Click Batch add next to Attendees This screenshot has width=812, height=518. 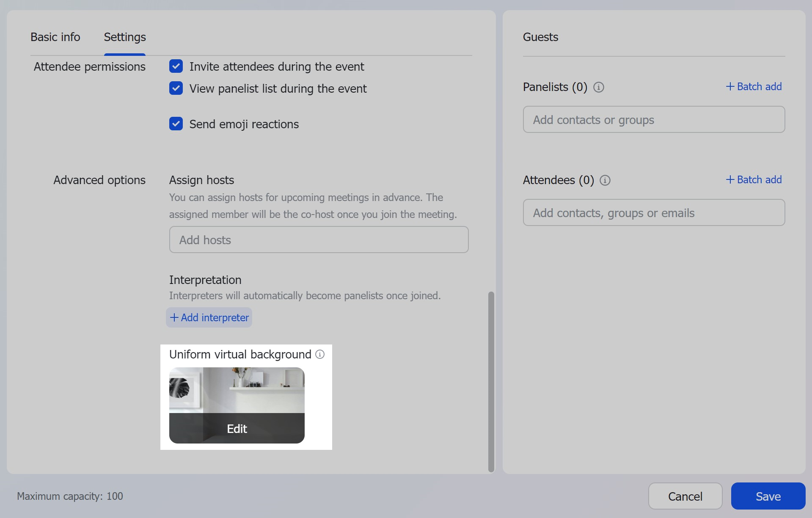[x=759, y=179]
